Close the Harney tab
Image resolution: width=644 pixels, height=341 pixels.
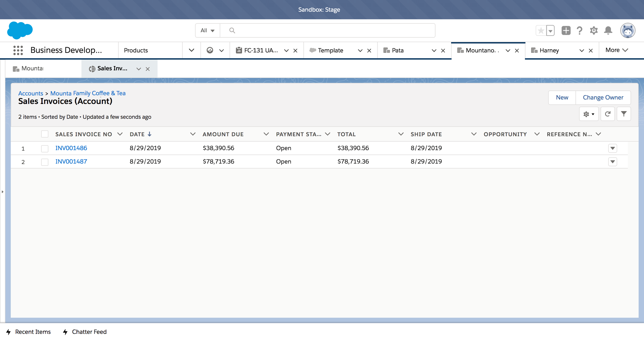[591, 51]
